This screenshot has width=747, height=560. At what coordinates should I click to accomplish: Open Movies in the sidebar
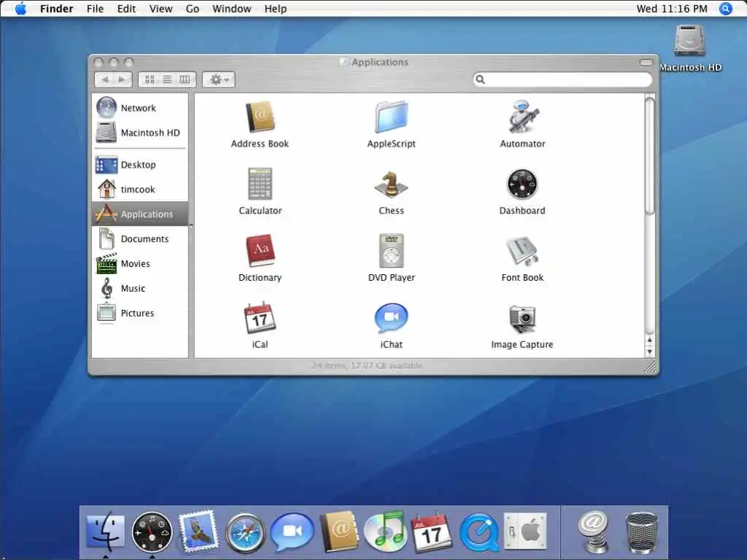coord(140,264)
